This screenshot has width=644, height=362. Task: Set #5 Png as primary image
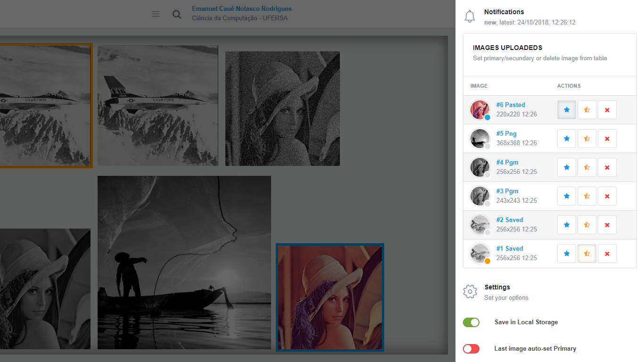point(567,139)
